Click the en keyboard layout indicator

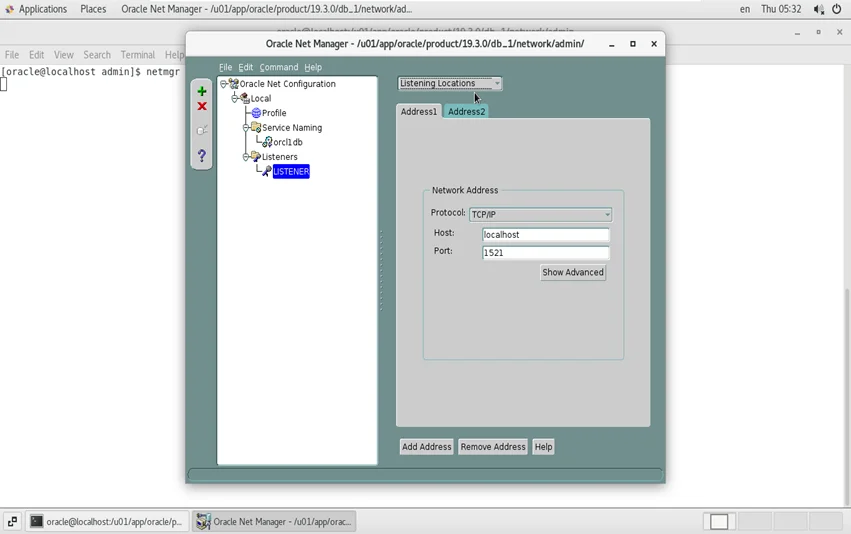tap(745, 9)
